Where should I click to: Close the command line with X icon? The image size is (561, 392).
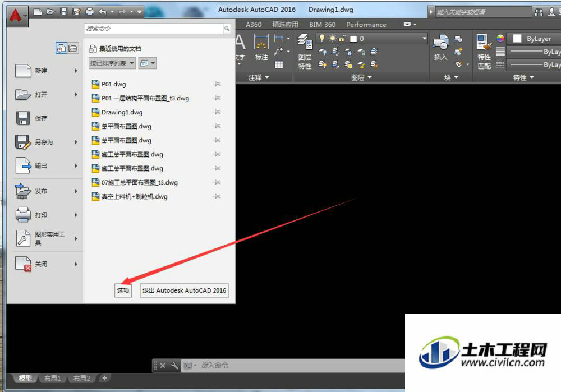[x=163, y=366]
